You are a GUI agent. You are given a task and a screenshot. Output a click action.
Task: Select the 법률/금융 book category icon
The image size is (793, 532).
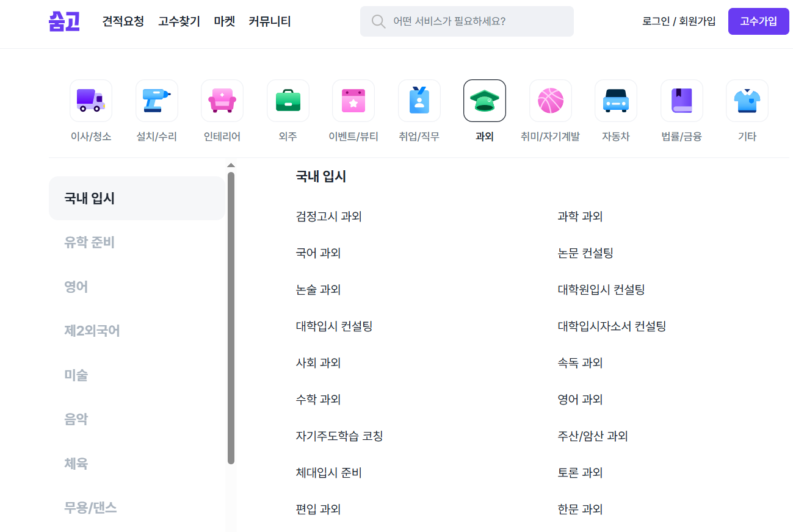[681, 100]
